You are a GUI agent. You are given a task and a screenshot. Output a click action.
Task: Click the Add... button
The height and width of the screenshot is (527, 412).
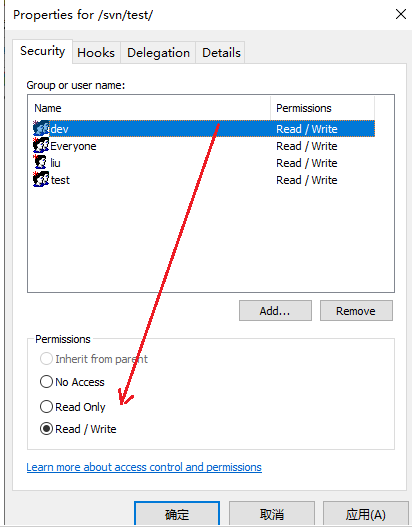[275, 311]
